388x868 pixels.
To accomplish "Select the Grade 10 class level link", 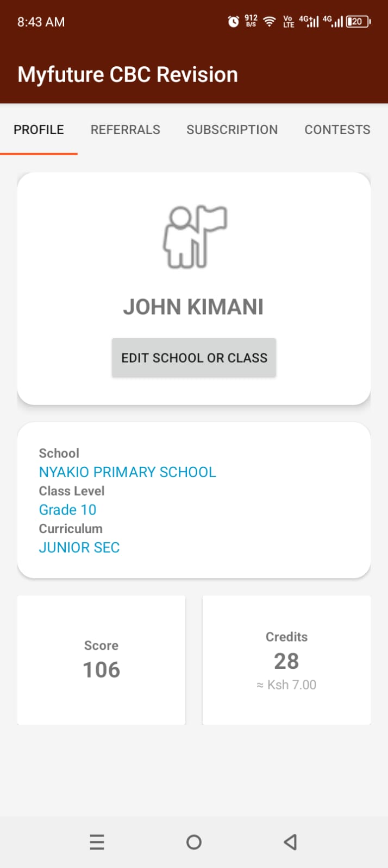I will point(67,509).
